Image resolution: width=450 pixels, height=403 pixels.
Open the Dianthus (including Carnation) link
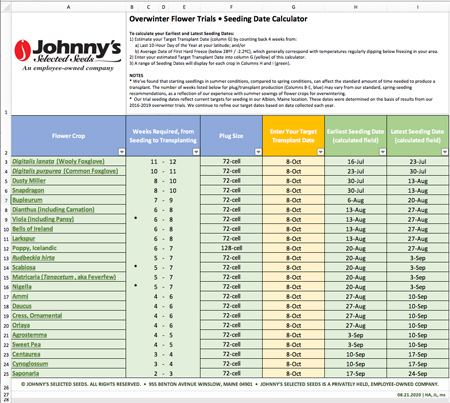[53, 210]
